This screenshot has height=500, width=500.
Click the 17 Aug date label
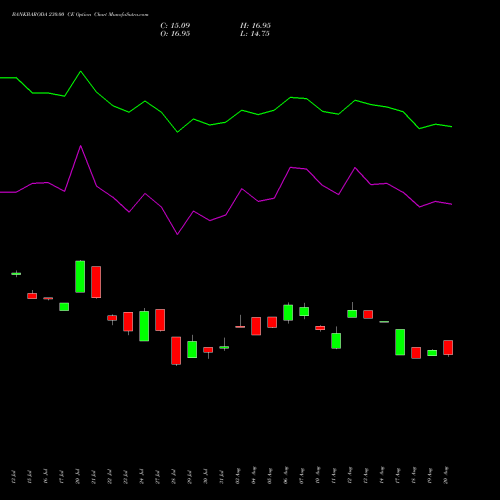(x=398, y=476)
